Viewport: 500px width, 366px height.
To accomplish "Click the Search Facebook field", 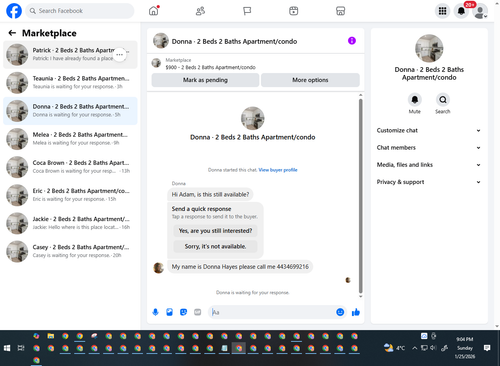I will point(80,11).
